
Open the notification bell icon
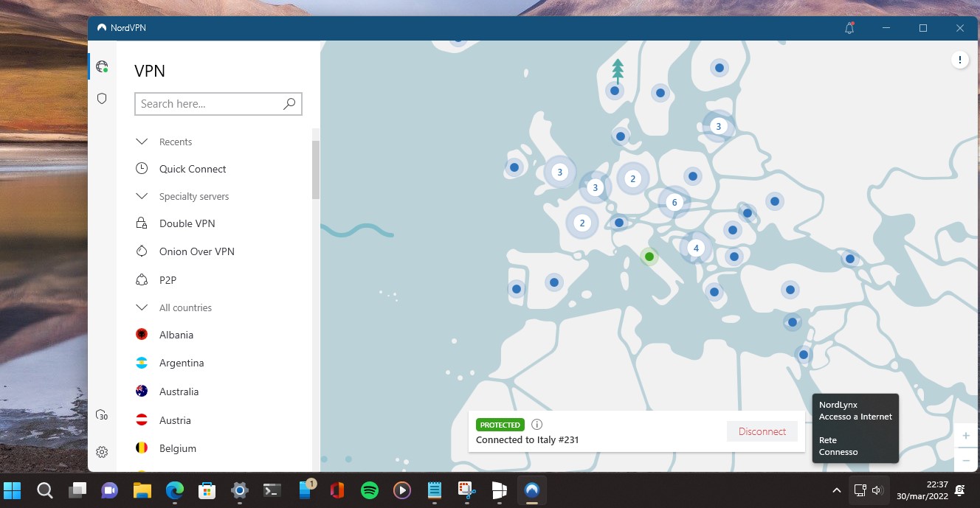point(849,28)
